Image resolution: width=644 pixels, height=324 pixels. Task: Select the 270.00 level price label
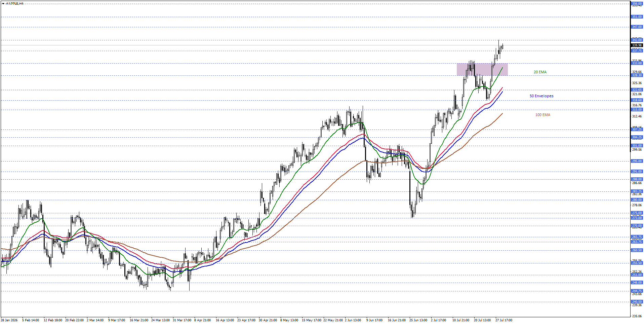[x=637, y=226]
